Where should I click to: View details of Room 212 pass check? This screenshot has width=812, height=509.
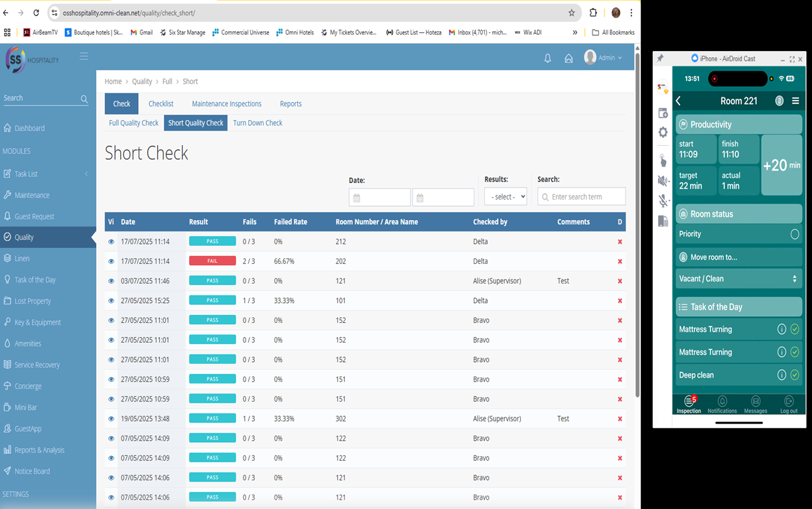coord(110,241)
